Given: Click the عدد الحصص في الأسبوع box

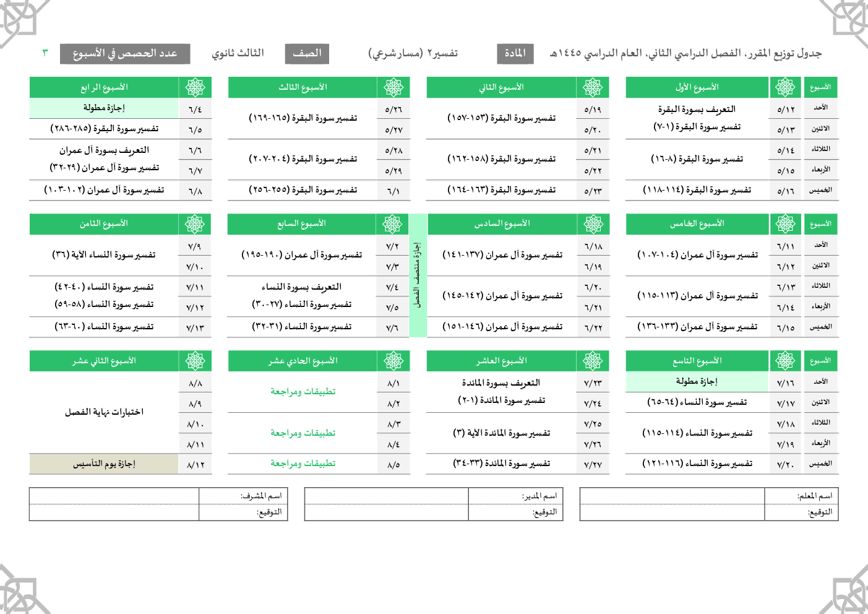Looking at the screenshot, I should [125, 54].
